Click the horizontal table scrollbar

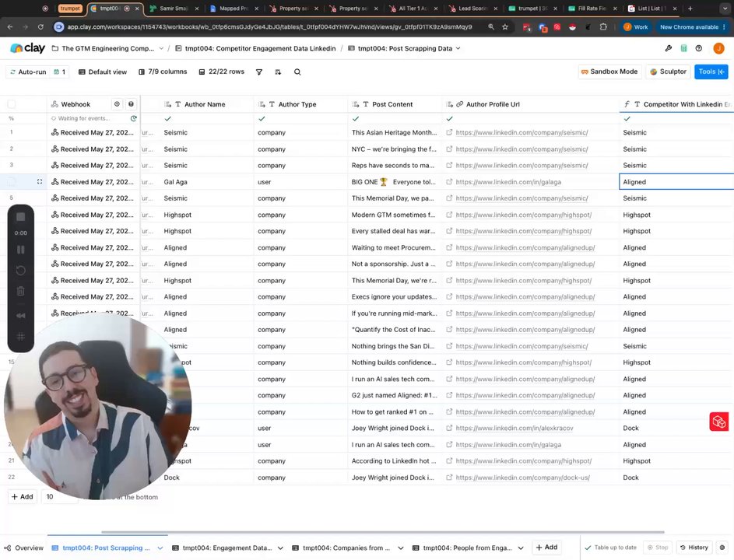pos(382,532)
